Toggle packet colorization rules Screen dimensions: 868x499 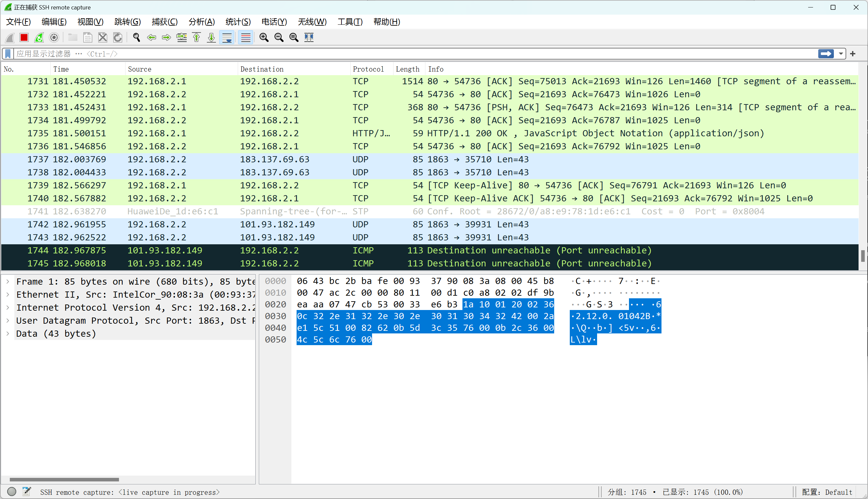[x=246, y=37]
